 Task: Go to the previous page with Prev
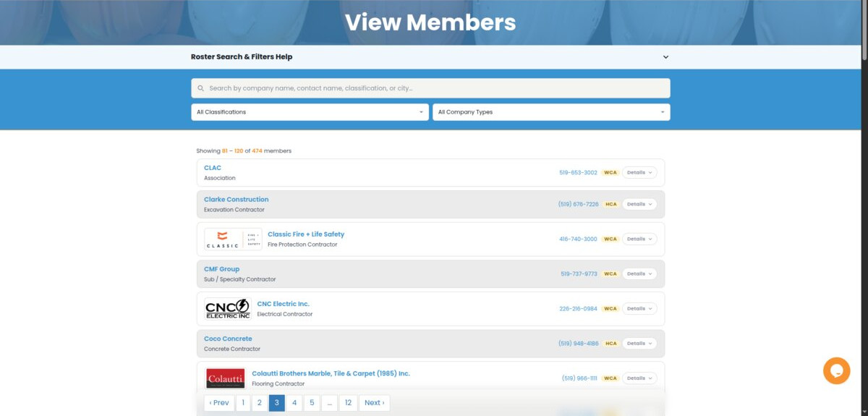point(219,403)
